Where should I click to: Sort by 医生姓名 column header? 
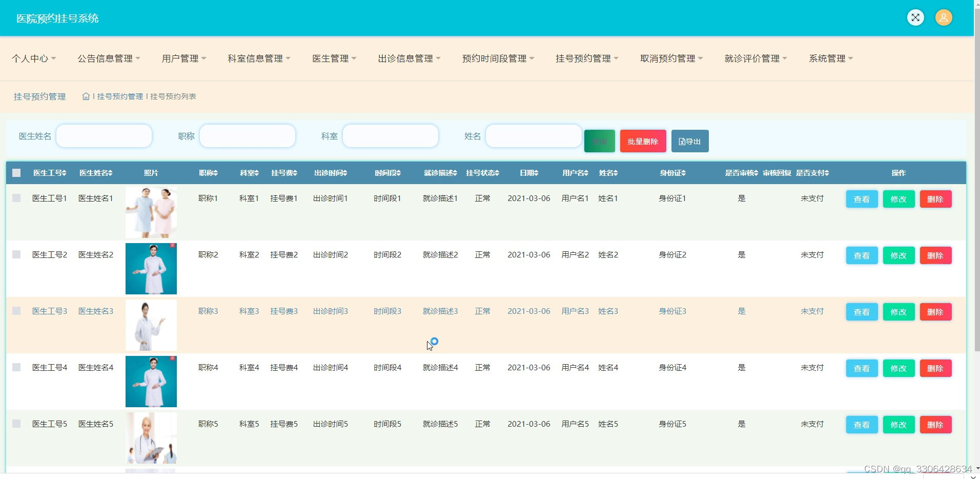pyautogui.click(x=96, y=173)
